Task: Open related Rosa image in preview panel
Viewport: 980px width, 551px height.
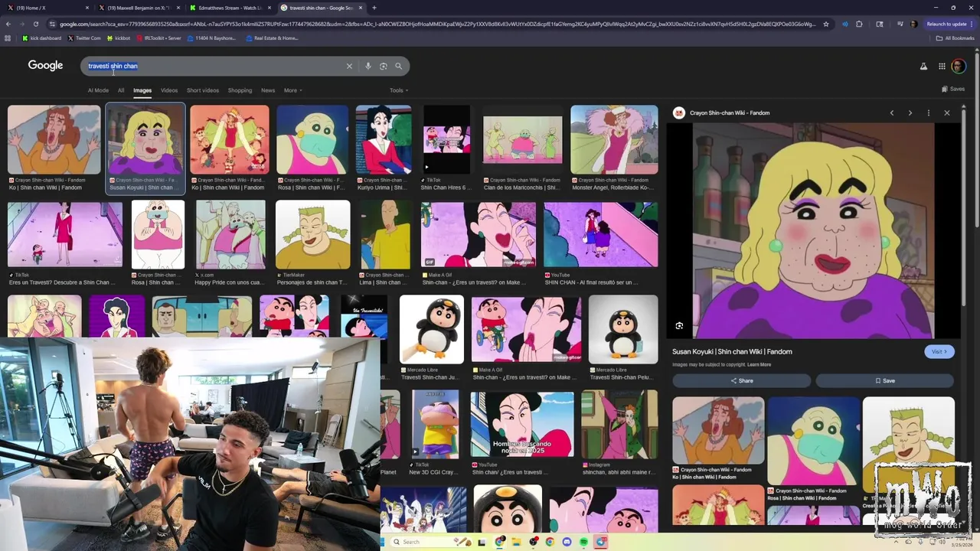Action: (813, 441)
